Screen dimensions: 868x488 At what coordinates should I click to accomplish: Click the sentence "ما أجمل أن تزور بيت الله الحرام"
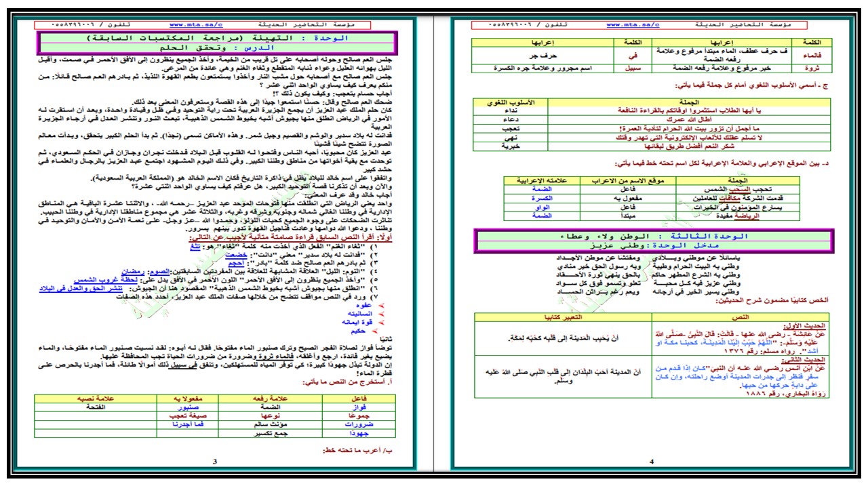[690, 128]
